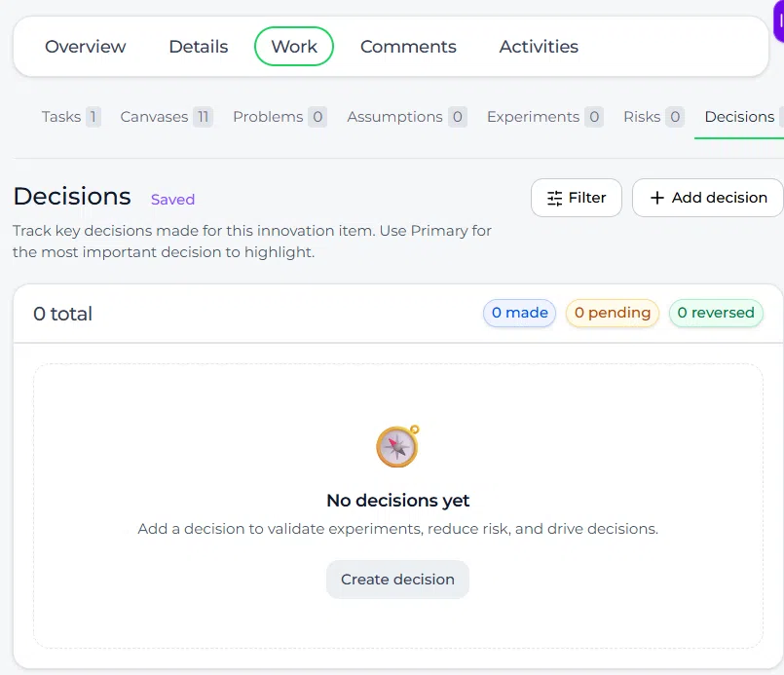Show the Canvases sub-tab

(167, 117)
